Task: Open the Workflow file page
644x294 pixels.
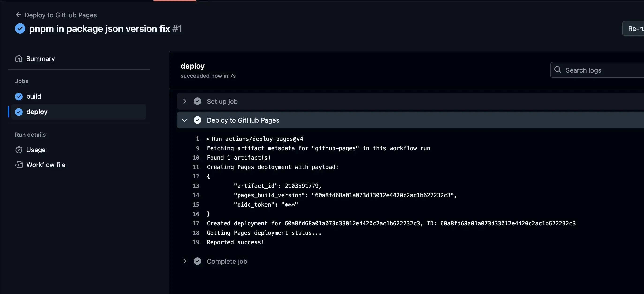Action: tap(46, 165)
